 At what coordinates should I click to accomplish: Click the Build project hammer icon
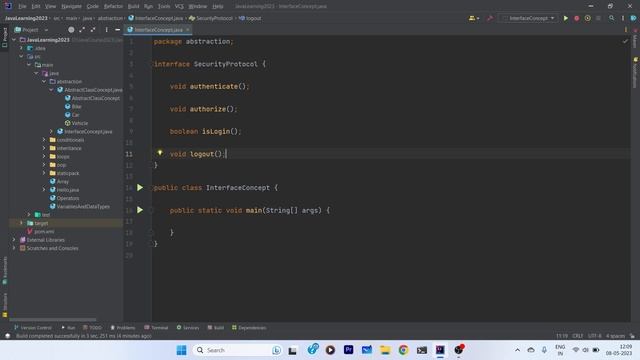click(x=490, y=18)
